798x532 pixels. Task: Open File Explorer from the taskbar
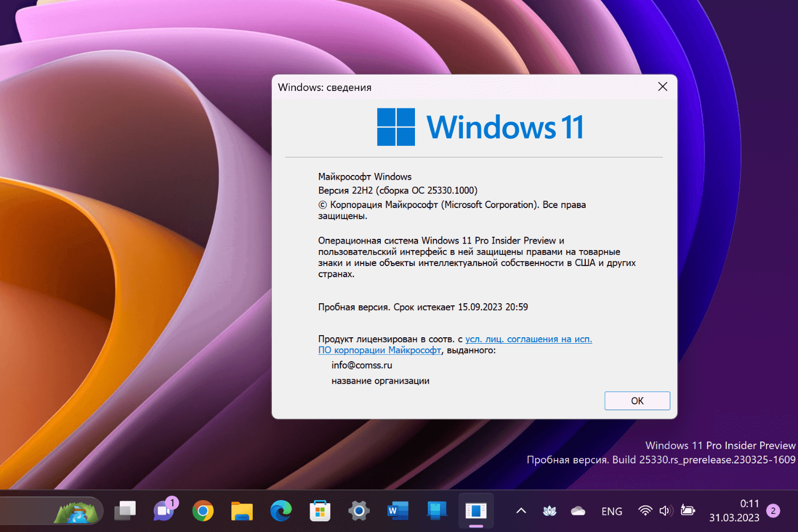click(x=242, y=511)
